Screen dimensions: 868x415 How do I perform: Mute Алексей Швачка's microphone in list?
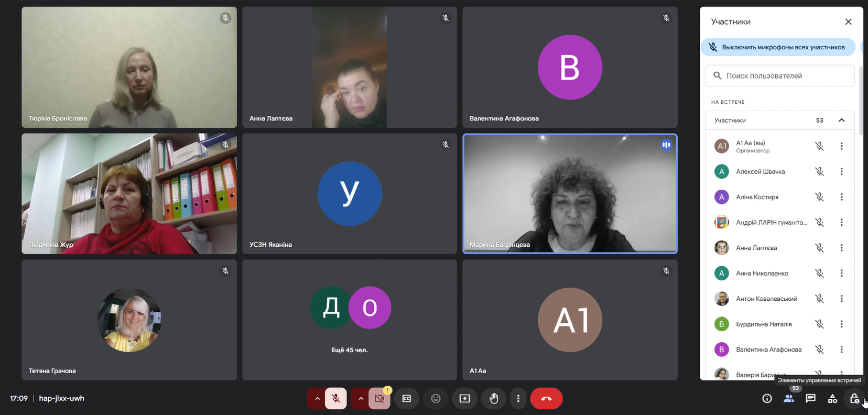(x=819, y=172)
